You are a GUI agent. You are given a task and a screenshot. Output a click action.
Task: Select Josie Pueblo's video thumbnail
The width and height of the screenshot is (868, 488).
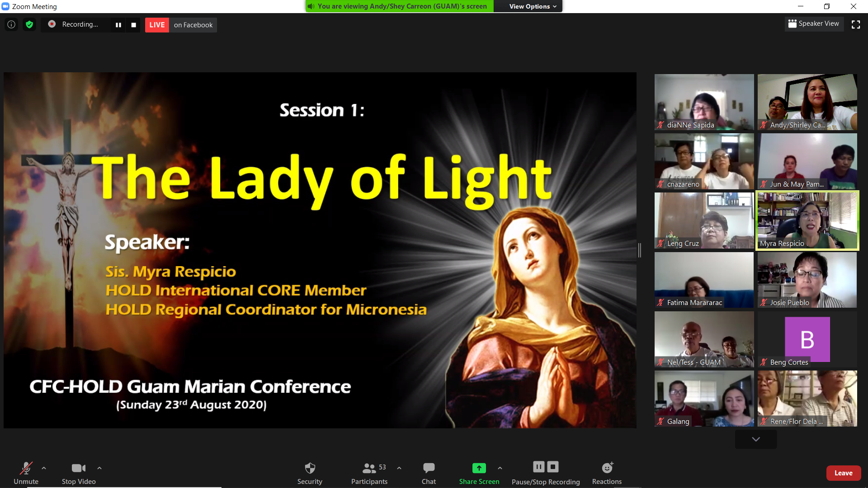(x=807, y=280)
